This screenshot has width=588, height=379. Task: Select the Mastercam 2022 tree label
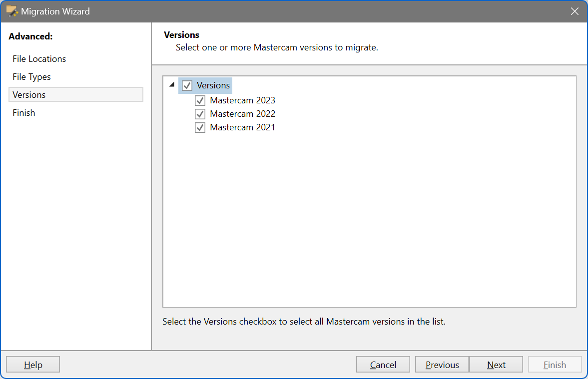pos(243,114)
